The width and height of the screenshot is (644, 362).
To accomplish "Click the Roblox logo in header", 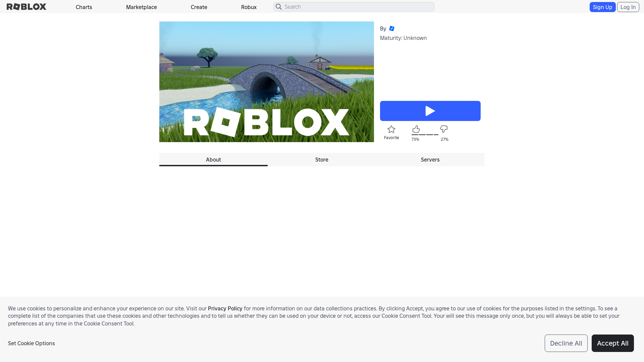I will [26, 7].
